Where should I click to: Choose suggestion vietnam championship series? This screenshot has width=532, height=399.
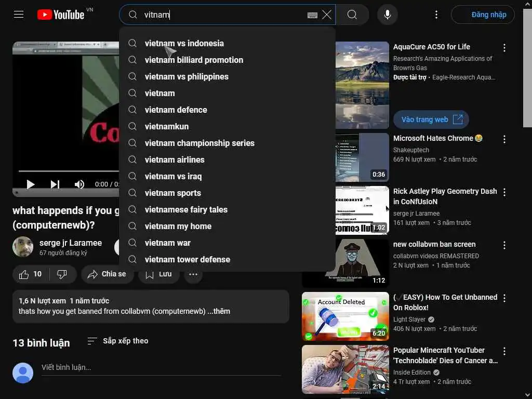pos(228,143)
